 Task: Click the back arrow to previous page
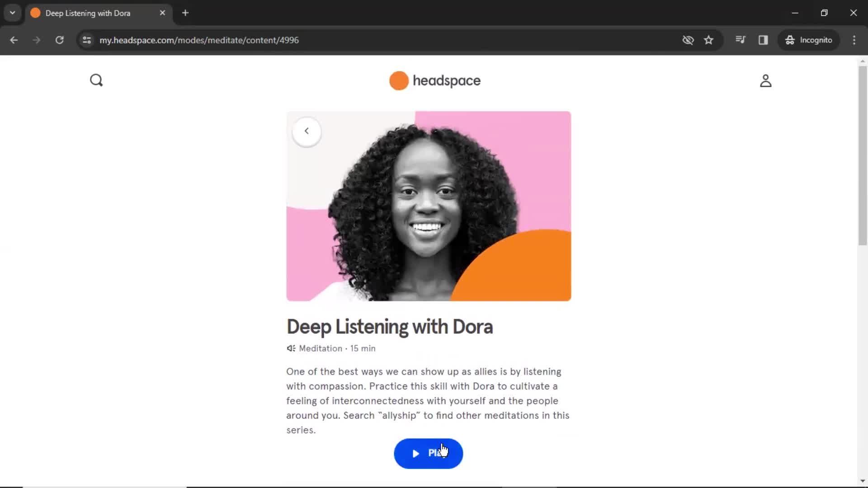[x=306, y=131]
